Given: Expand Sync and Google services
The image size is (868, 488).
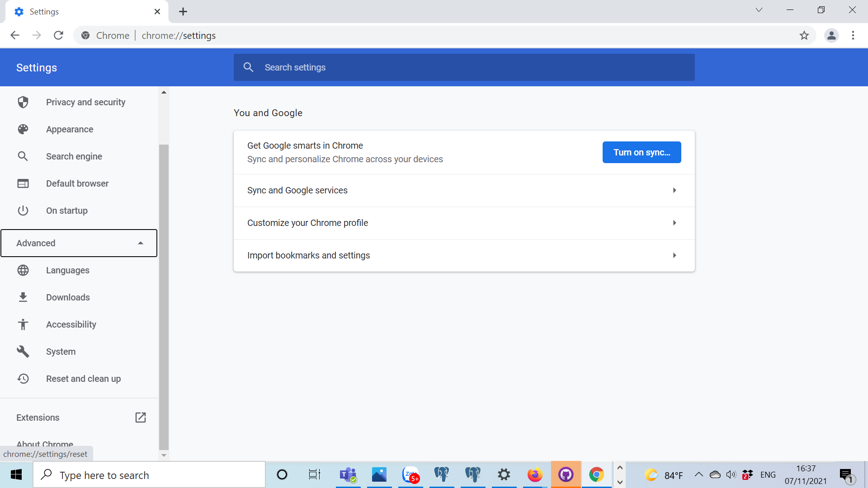Looking at the screenshot, I should [464, 191].
